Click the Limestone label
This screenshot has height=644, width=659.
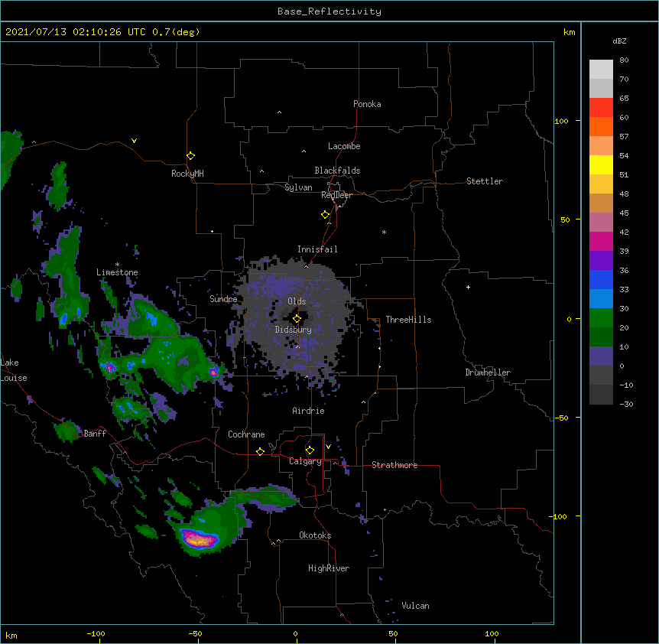[x=117, y=272]
